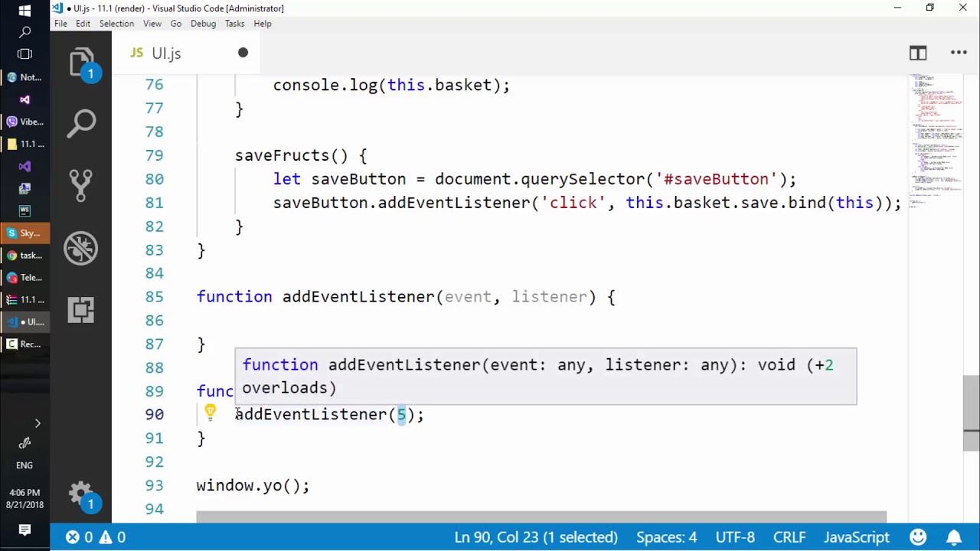Open the File menu
Image resolution: width=980 pixels, height=551 pixels.
click(x=60, y=24)
